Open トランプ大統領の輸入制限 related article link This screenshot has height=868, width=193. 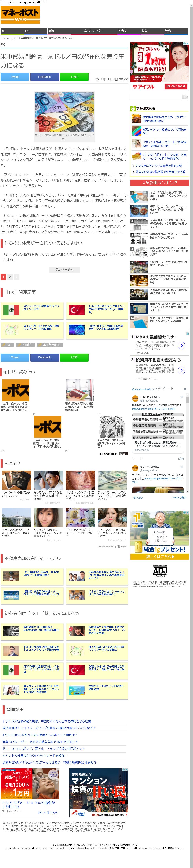(47, 721)
